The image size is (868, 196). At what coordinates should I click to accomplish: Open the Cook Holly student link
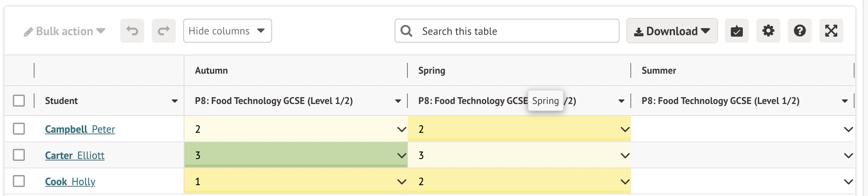click(x=70, y=182)
